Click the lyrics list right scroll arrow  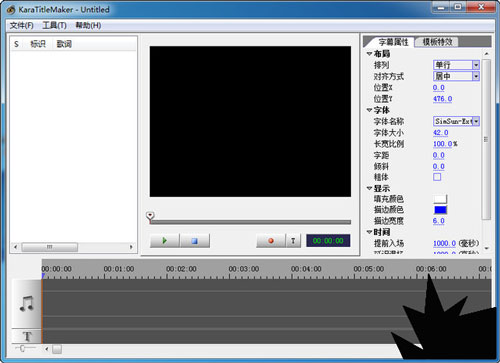click(131, 247)
